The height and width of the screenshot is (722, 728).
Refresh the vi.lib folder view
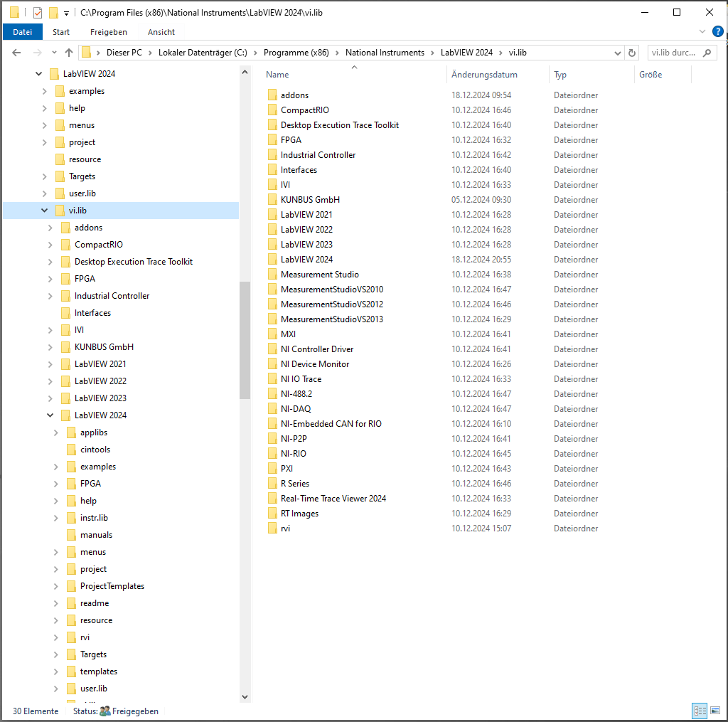[x=631, y=53]
